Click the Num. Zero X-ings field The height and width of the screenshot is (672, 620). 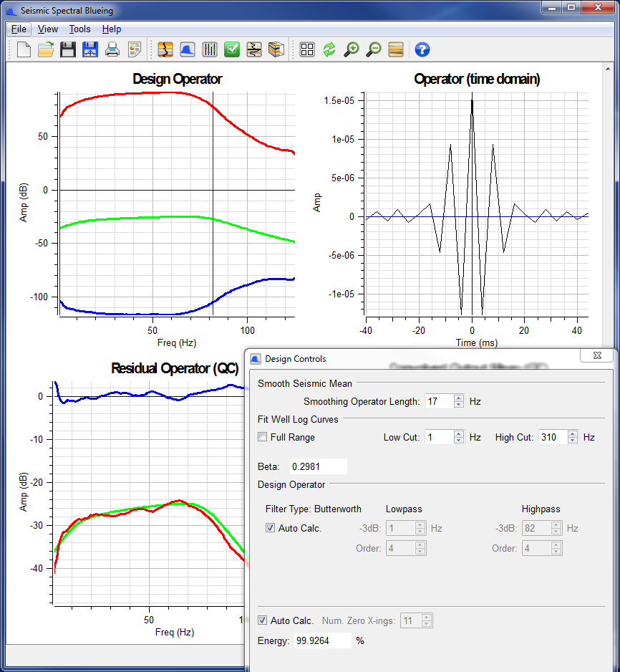[x=411, y=620]
